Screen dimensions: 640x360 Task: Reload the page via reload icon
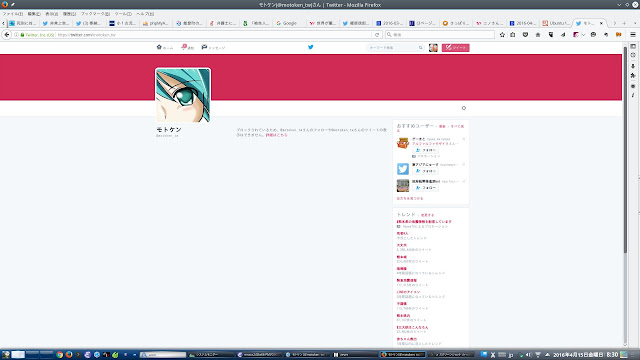click(377, 35)
